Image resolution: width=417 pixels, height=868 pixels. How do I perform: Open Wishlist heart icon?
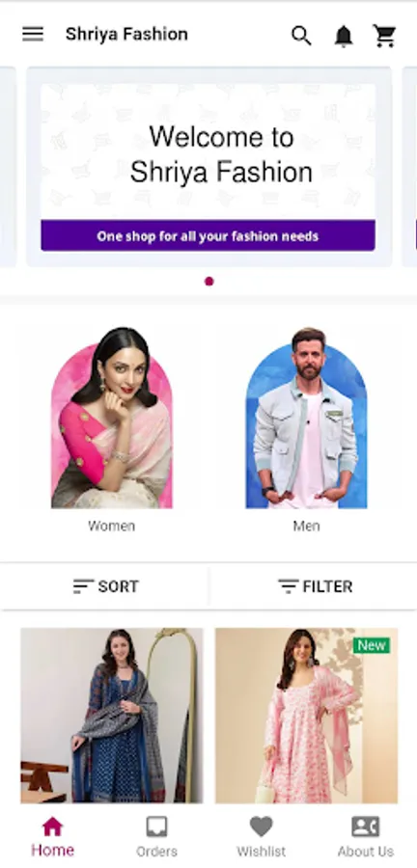tap(261, 827)
